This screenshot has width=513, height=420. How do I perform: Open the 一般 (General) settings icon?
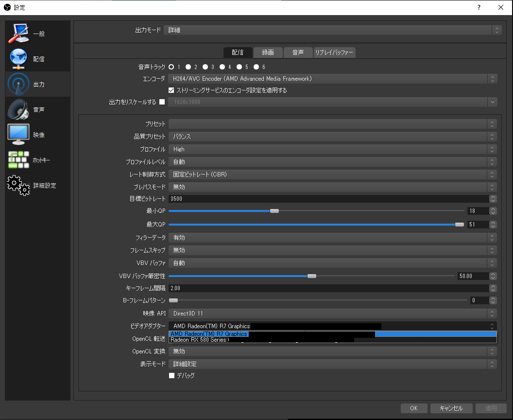(18, 34)
